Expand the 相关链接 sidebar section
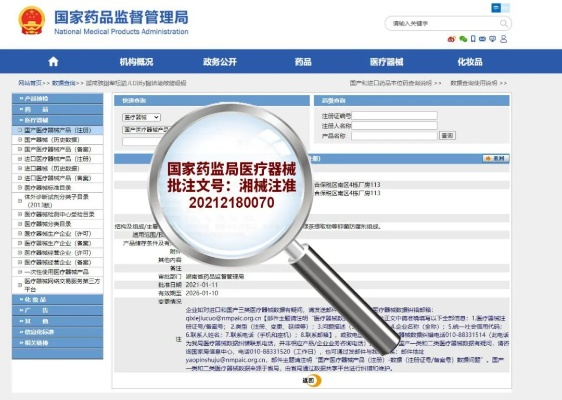This screenshot has height=400, width=562. [x=57, y=343]
